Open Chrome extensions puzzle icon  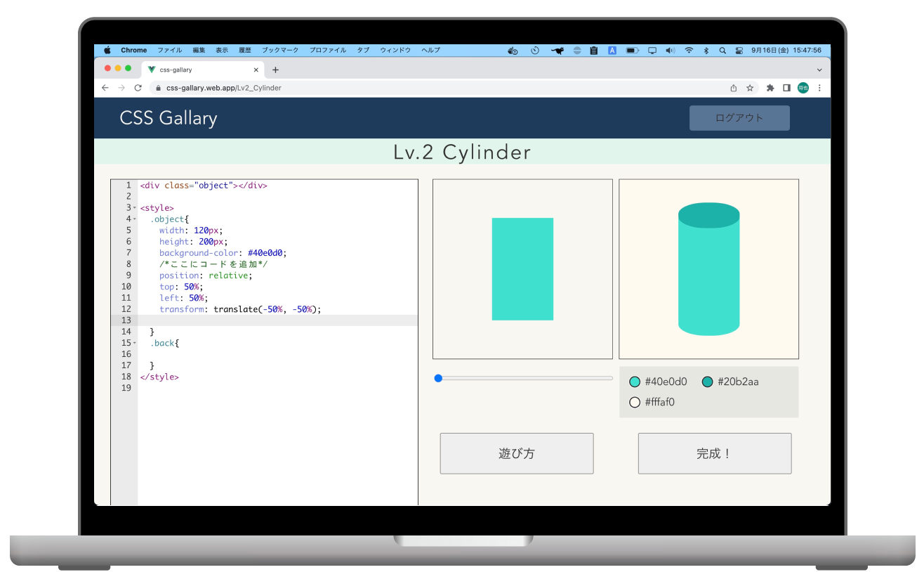pos(769,87)
